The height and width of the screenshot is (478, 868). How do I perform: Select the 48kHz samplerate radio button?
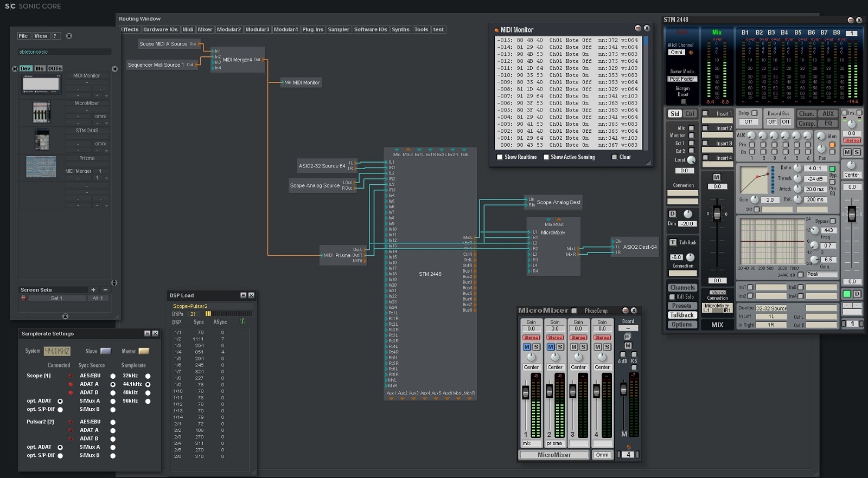coord(148,393)
